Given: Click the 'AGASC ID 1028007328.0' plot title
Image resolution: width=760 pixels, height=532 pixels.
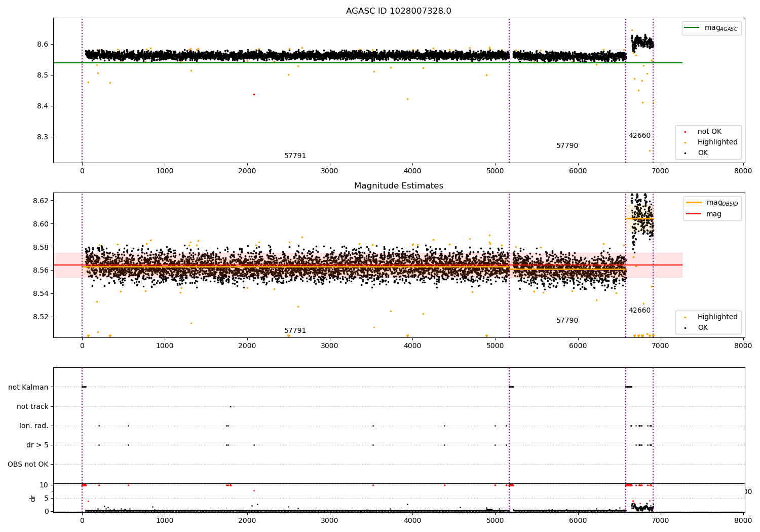Looking at the screenshot, I should 398,11.
